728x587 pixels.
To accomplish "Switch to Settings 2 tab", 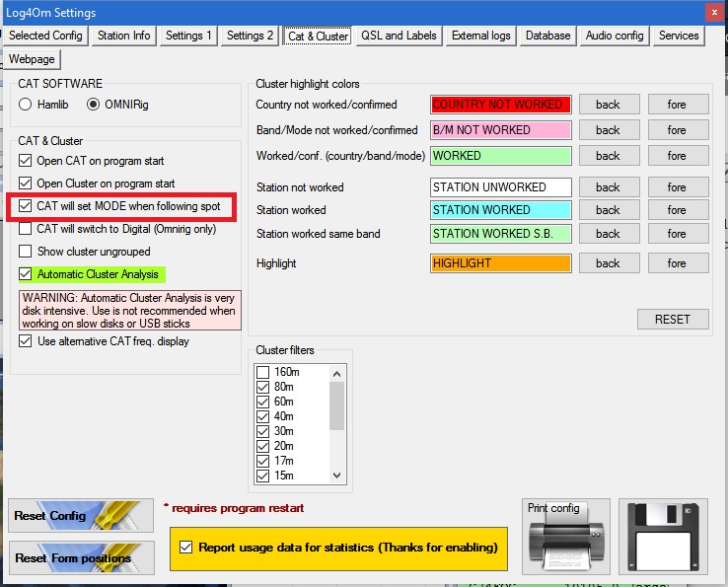I will [250, 36].
